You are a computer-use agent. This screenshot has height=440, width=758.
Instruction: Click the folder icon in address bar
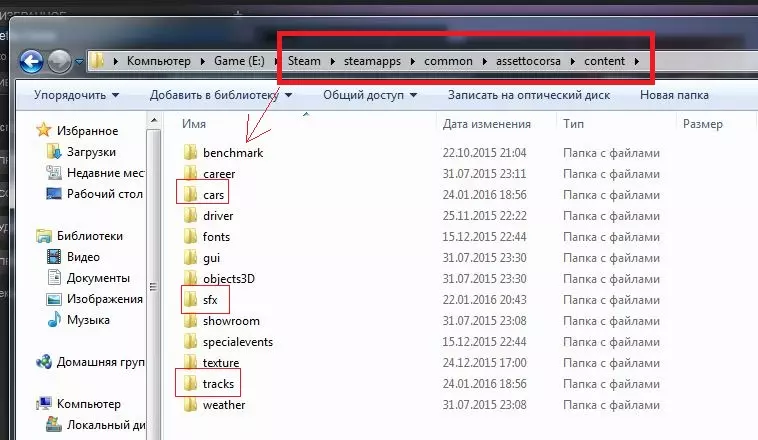tap(97, 61)
